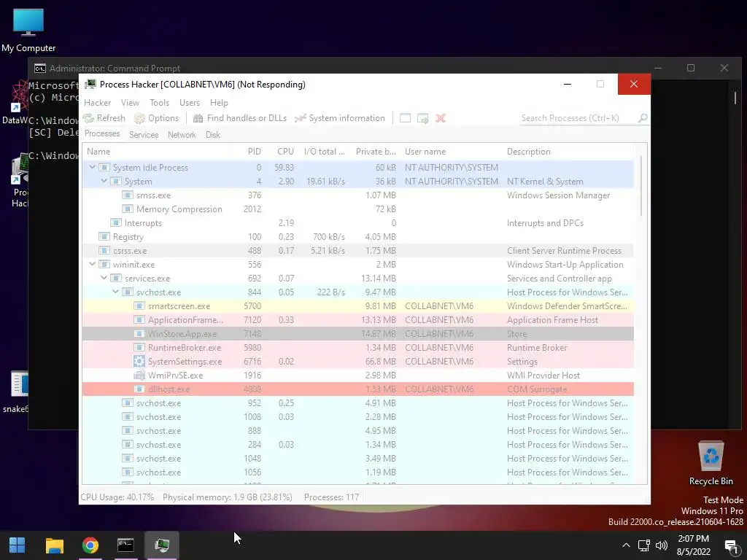Image resolution: width=747 pixels, height=560 pixels.
Task: Select the ApplicationFrame process row
Action: [358, 319]
